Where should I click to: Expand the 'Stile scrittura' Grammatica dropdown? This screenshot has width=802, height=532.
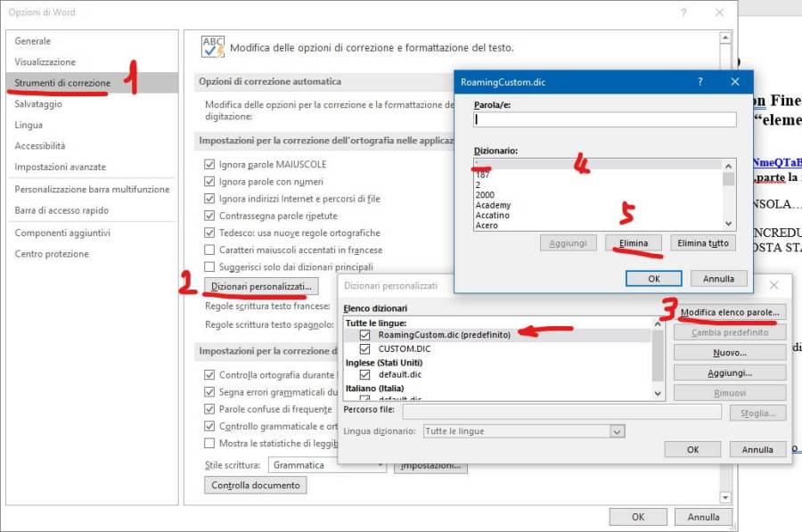380,465
